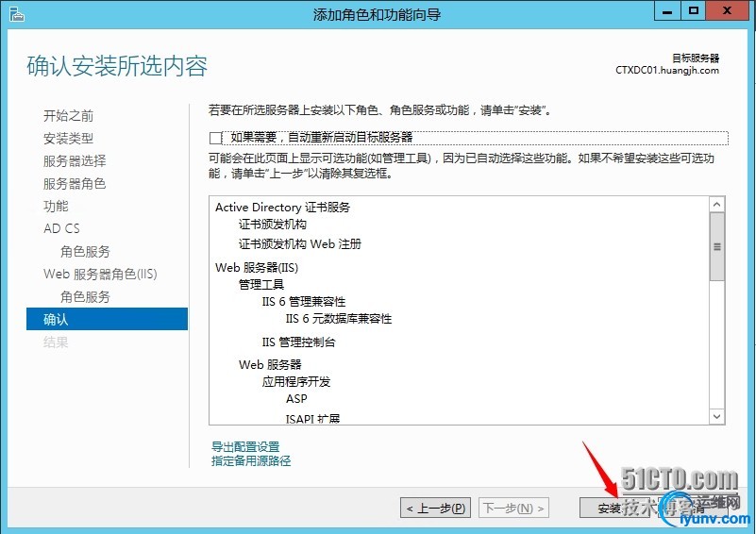Maximize the wizard window
The image size is (756, 534).
694,10
